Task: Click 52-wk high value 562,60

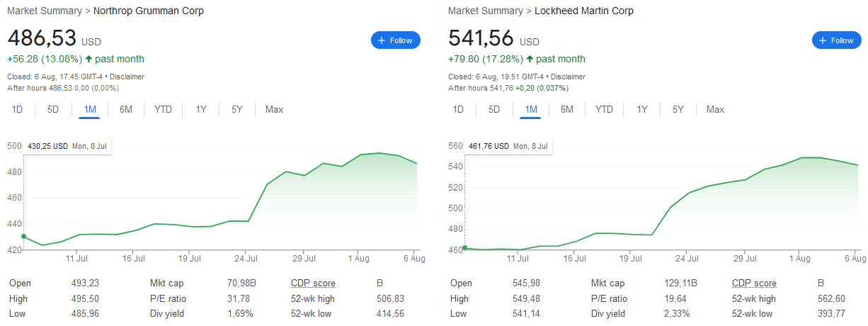Action: point(831,298)
